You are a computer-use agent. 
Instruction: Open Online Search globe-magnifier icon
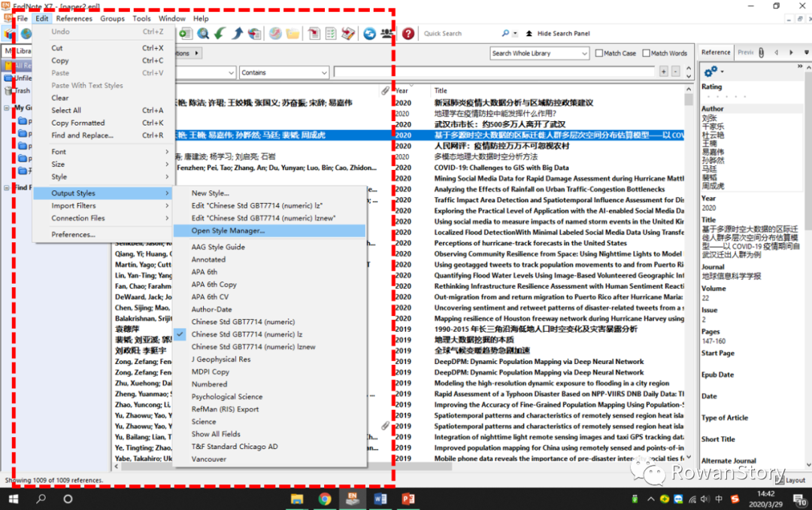pyautogui.click(x=204, y=34)
